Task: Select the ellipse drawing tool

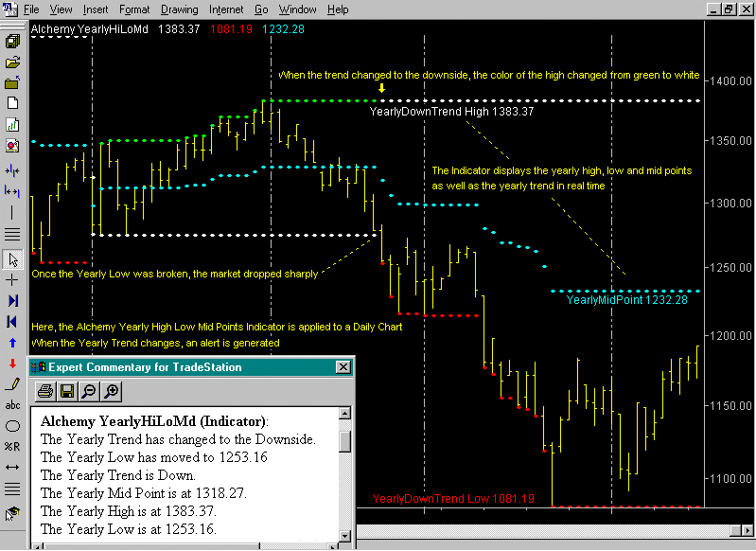Action: tap(12, 426)
